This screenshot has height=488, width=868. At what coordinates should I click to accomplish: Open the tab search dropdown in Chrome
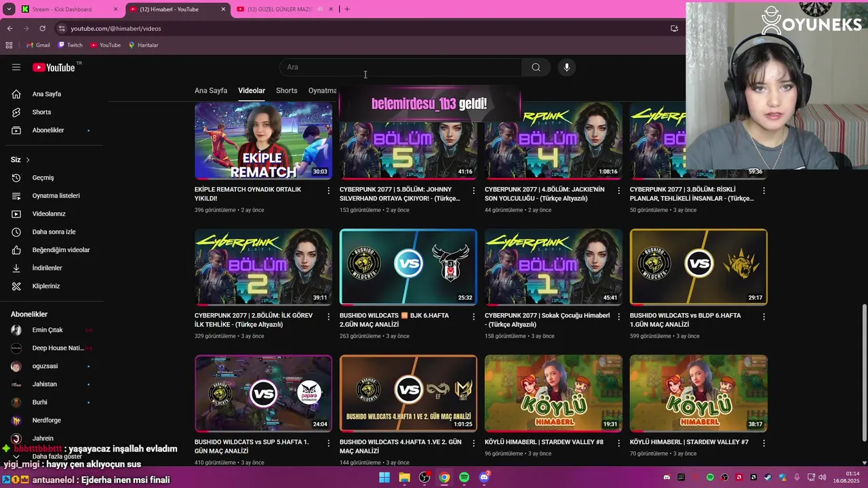click(9, 9)
